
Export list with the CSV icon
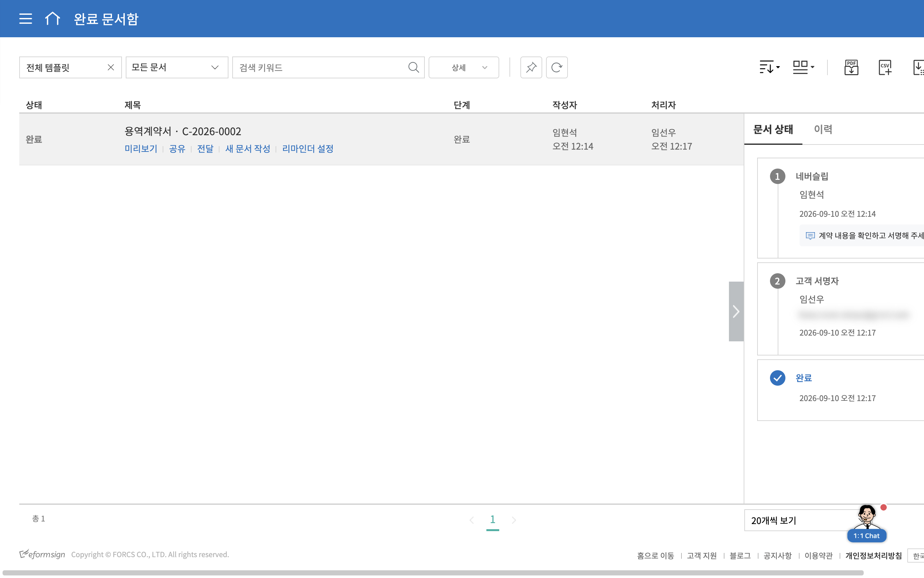[x=885, y=67]
